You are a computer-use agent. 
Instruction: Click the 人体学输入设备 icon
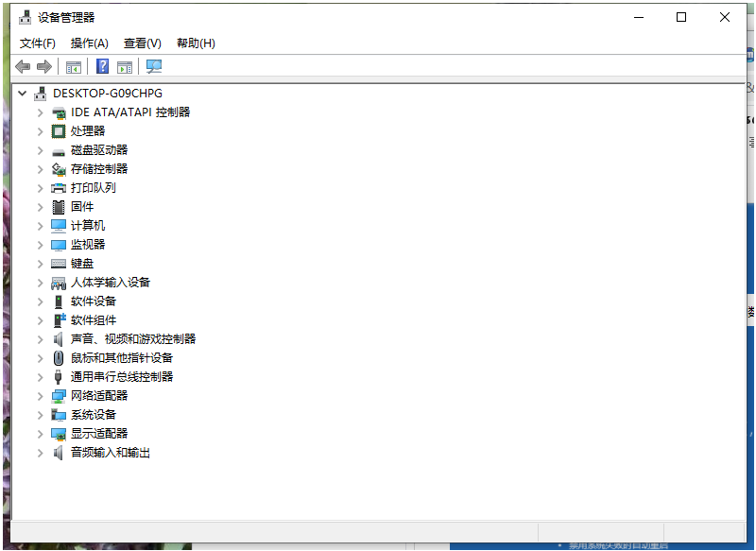(x=59, y=283)
